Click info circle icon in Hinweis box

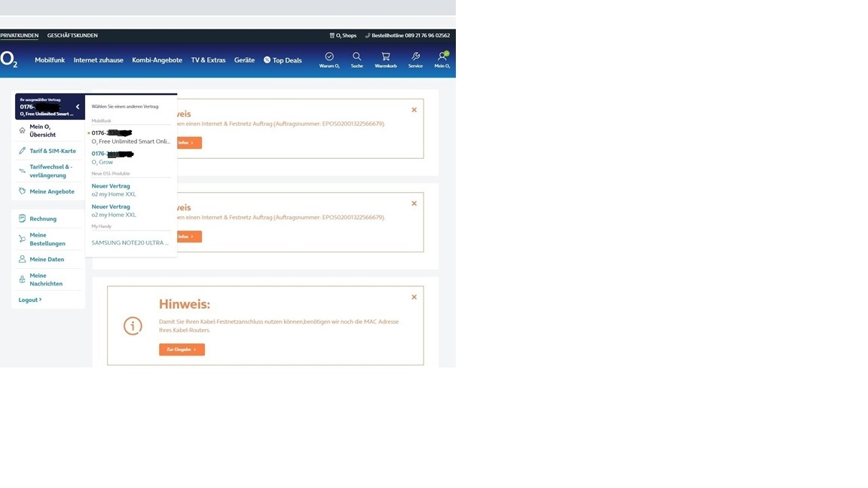(133, 326)
